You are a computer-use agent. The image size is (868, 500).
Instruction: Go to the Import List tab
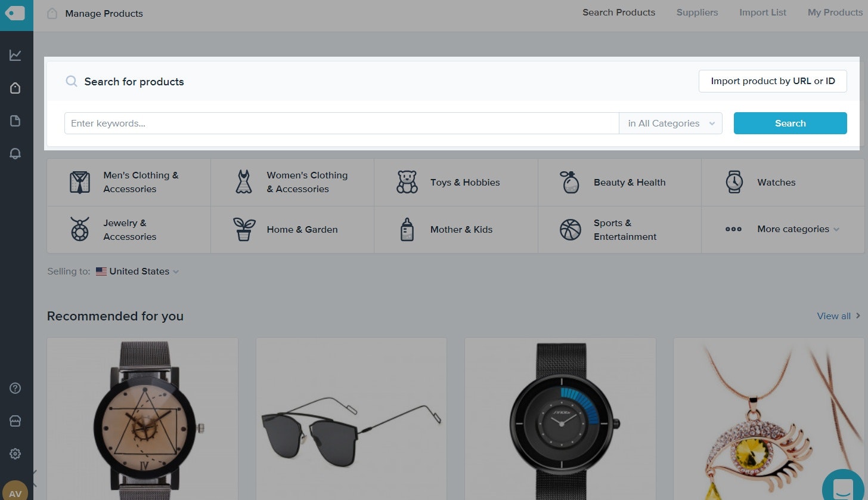pyautogui.click(x=762, y=13)
